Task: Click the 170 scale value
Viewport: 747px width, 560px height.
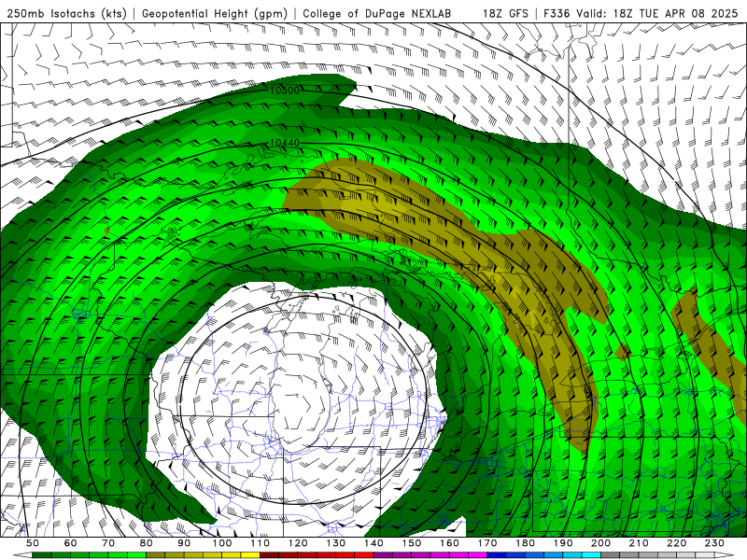Action: coord(487,543)
